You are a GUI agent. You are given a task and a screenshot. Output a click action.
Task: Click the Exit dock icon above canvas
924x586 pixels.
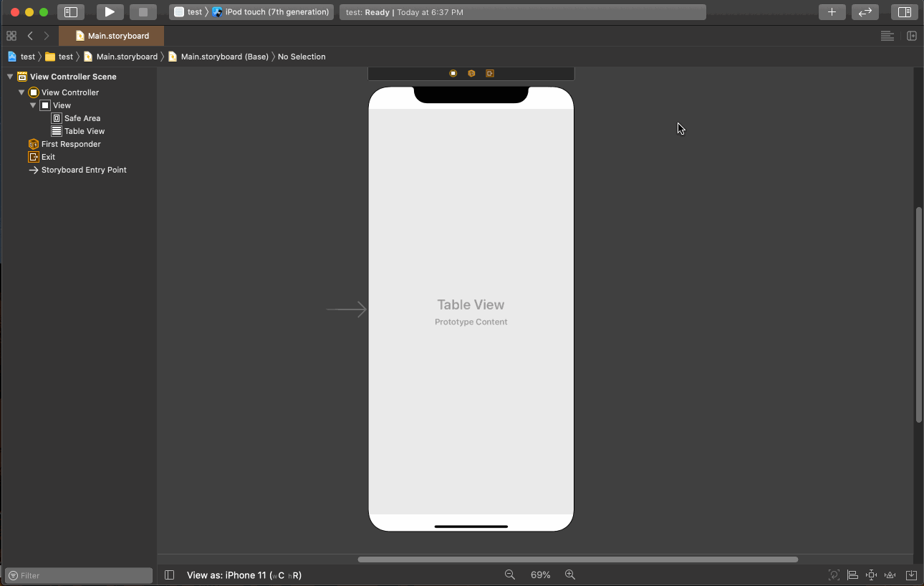(x=490, y=73)
